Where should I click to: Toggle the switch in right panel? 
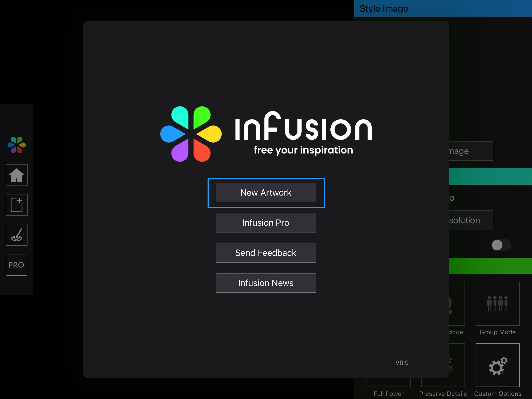[x=501, y=245]
